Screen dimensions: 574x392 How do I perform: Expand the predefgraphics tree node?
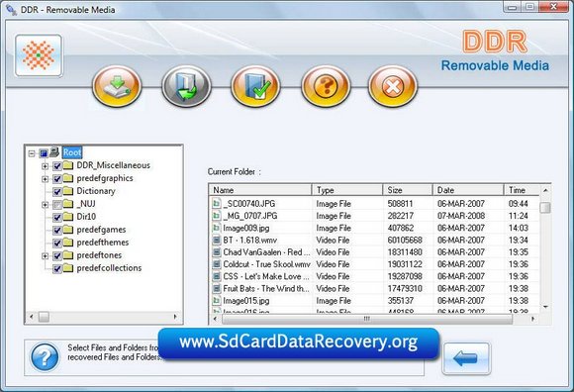click(x=45, y=179)
